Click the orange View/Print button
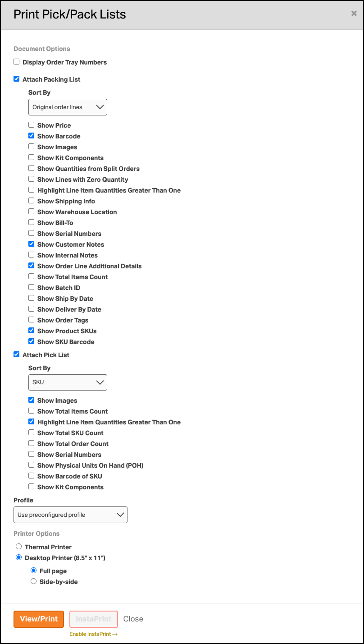 click(39, 619)
